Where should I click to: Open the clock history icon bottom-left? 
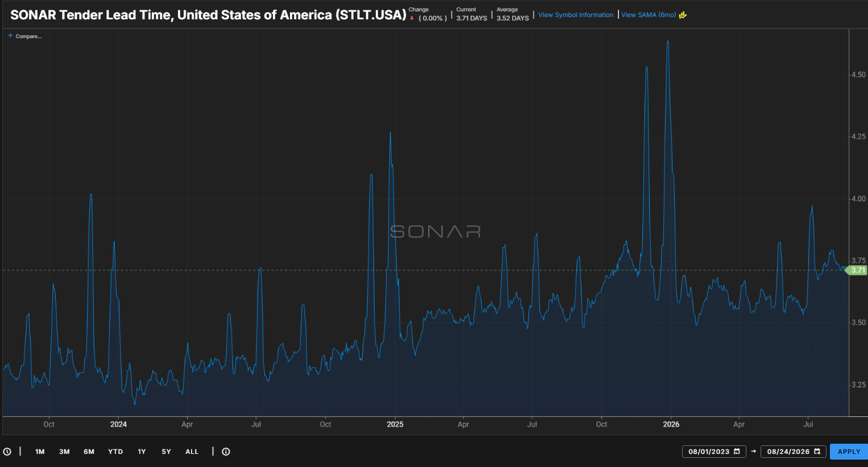(x=7, y=452)
